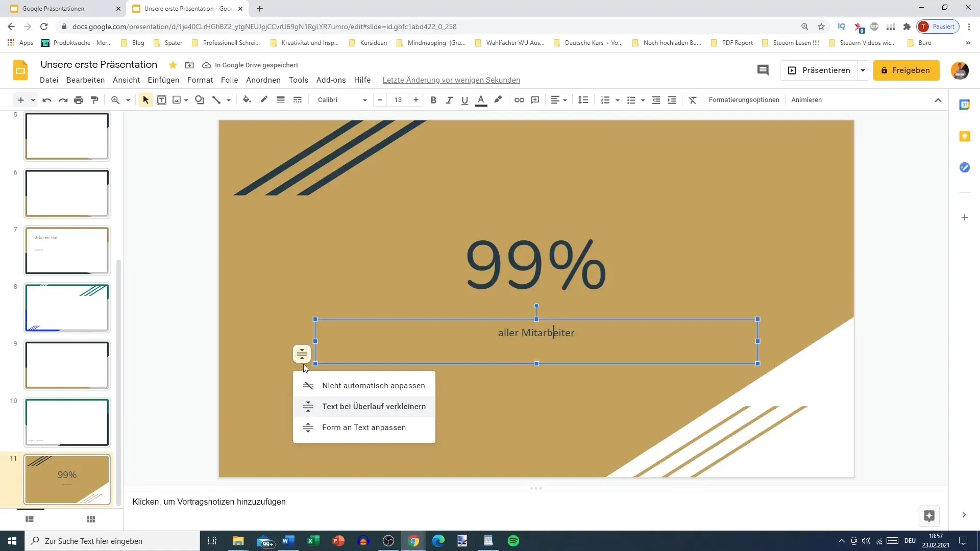Increase indent of text
The image size is (980, 551).
pos(672,100)
